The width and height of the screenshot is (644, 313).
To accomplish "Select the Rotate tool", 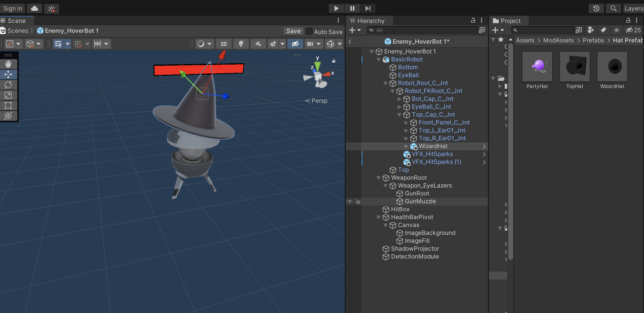I will [8, 85].
